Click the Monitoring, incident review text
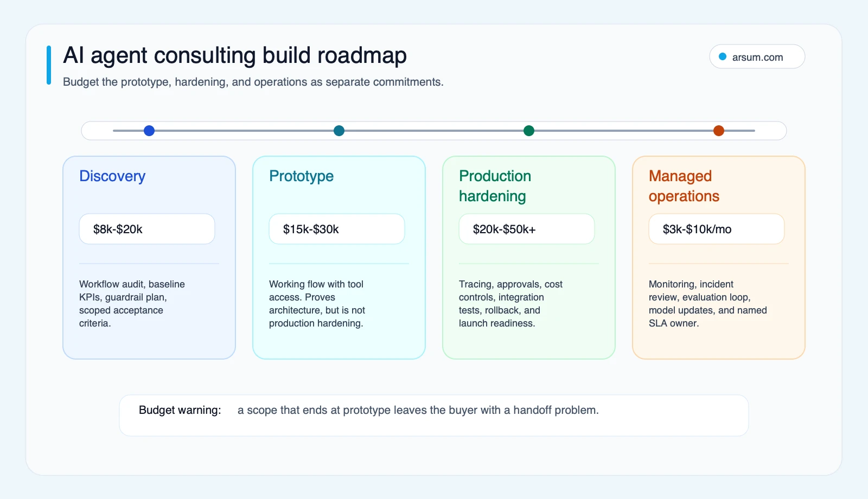The width and height of the screenshot is (868, 499). 708,304
